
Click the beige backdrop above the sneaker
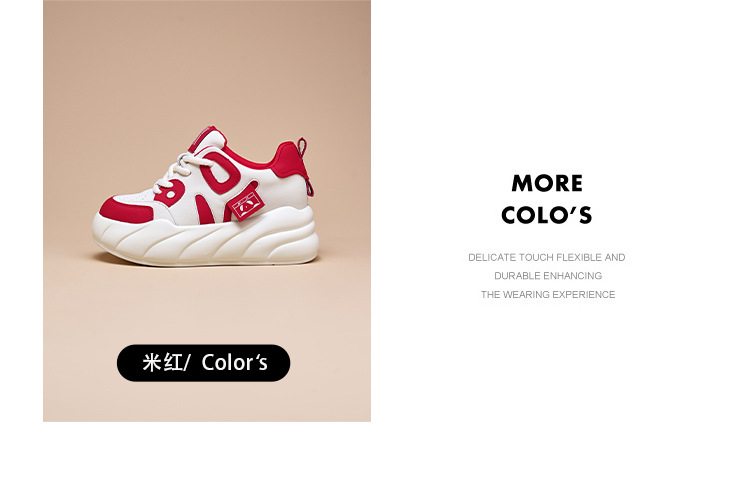(x=207, y=62)
